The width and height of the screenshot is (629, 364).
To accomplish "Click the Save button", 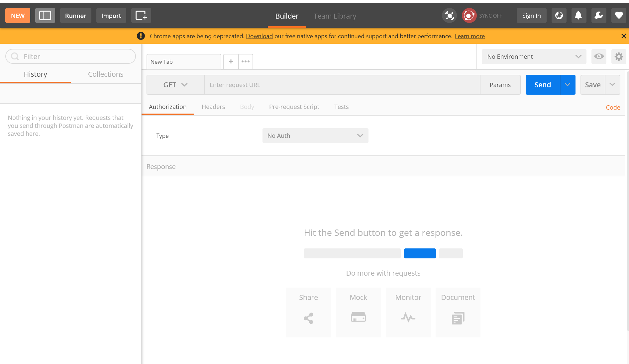I will coord(593,85).
